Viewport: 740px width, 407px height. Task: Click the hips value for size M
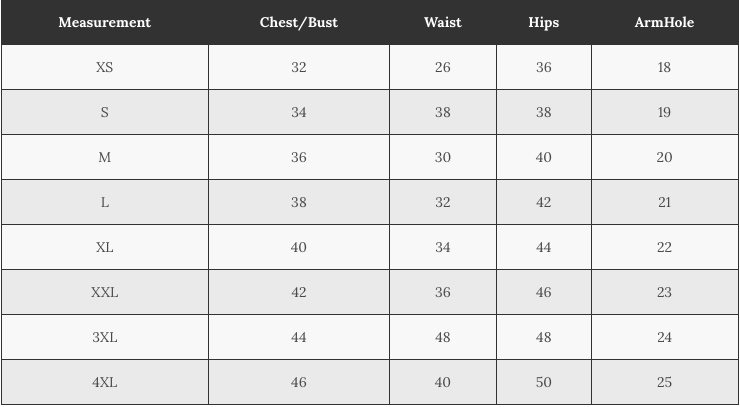click(543, 157)
